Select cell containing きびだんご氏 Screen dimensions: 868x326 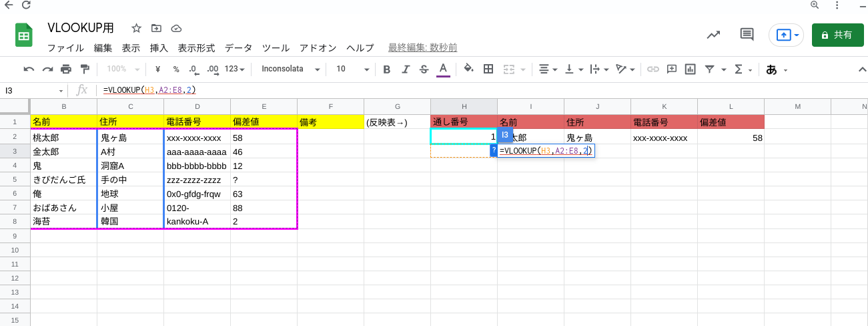click(x=63, y=179)
